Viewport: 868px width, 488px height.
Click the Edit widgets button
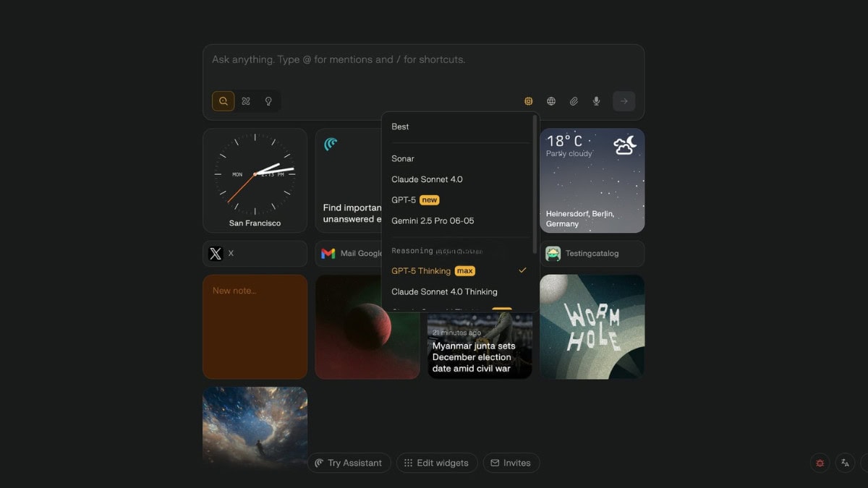coord(437,463)
